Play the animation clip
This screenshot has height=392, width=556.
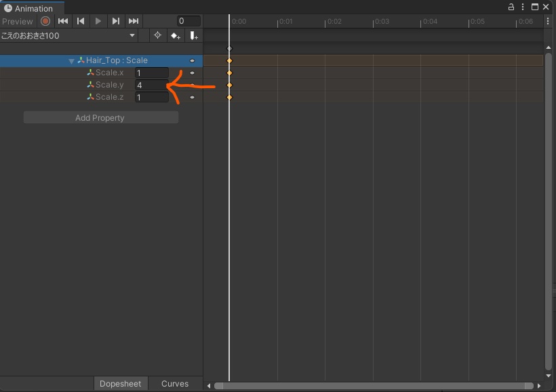tap(98, 21)
